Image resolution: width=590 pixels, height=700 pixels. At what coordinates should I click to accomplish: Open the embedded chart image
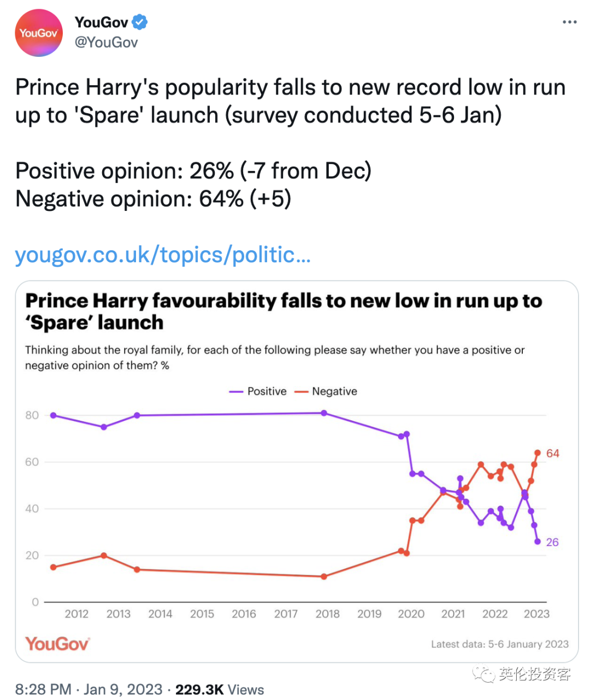[x=297, y=472]
